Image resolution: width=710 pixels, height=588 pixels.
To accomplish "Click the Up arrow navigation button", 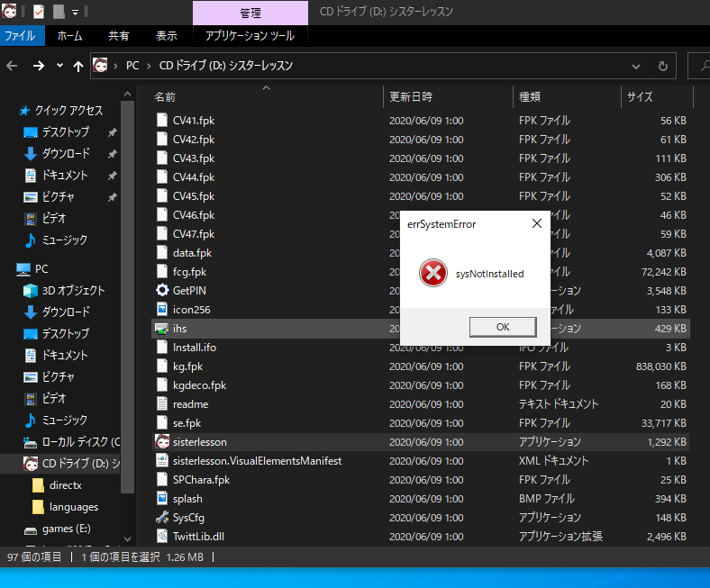I will coord(78,66).
